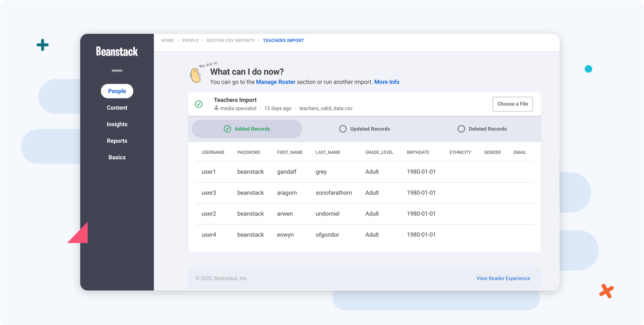The width and height of the screenshot is (644, 325).
Task: Click the collapse dash below the Beanstack logo
Action: pos(117,71)
